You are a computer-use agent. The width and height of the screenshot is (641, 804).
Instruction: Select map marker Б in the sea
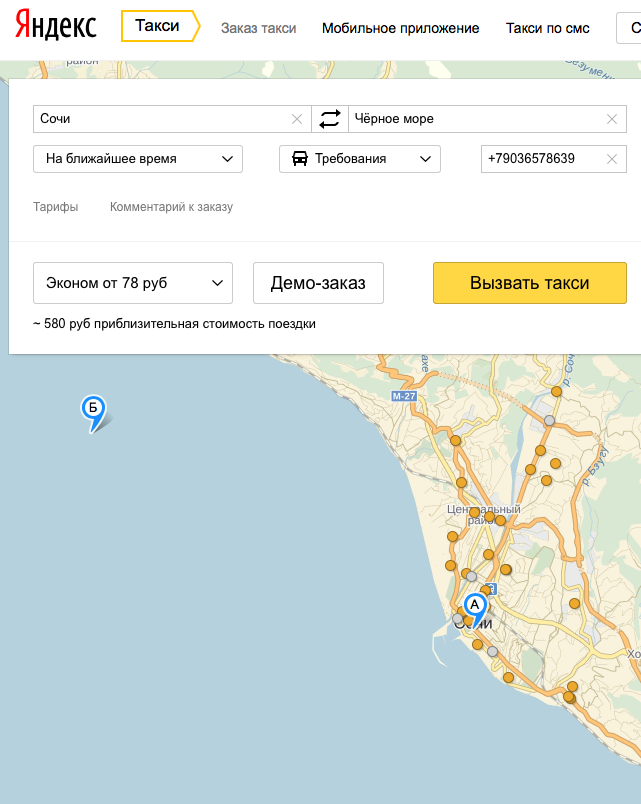[93, 409]
